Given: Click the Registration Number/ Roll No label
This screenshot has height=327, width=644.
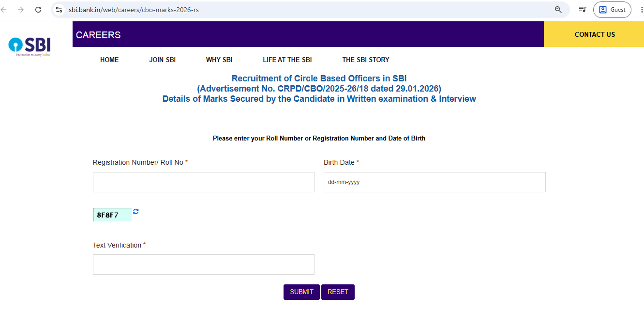Looking at the screenshot, I should [140, 162].
